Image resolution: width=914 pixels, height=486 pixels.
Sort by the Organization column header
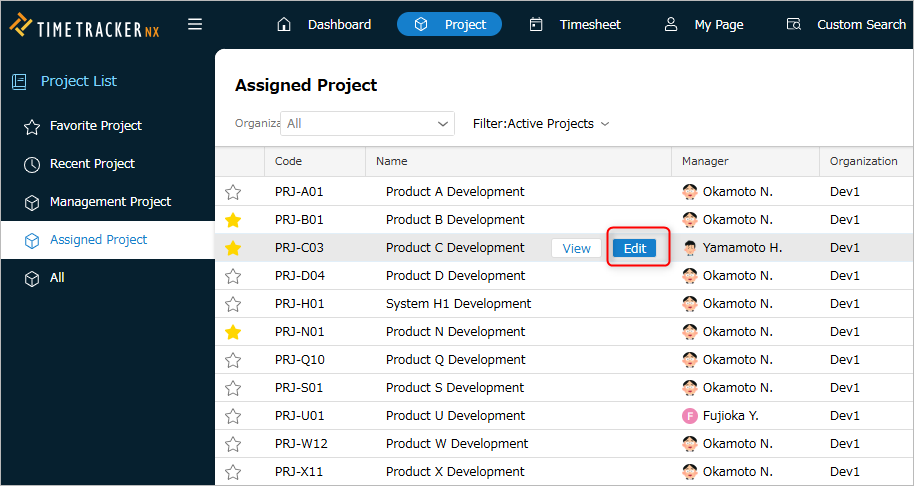pos(864,161)
